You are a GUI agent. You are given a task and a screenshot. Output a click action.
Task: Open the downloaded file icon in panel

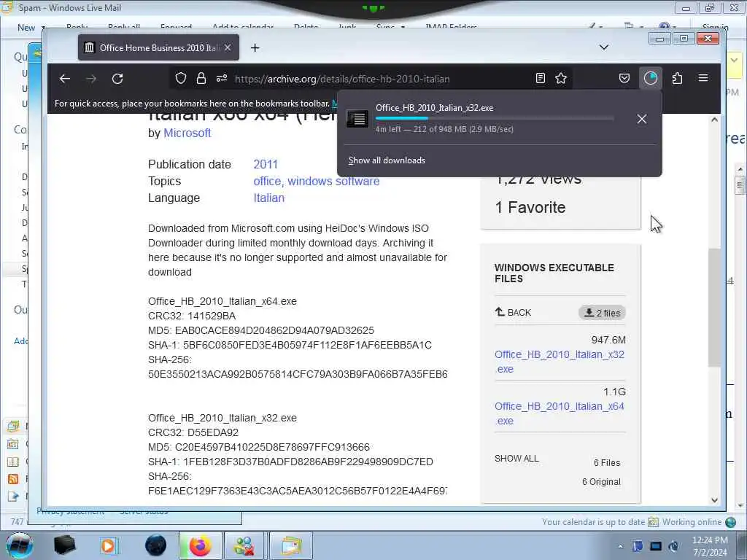pos(357,119)
